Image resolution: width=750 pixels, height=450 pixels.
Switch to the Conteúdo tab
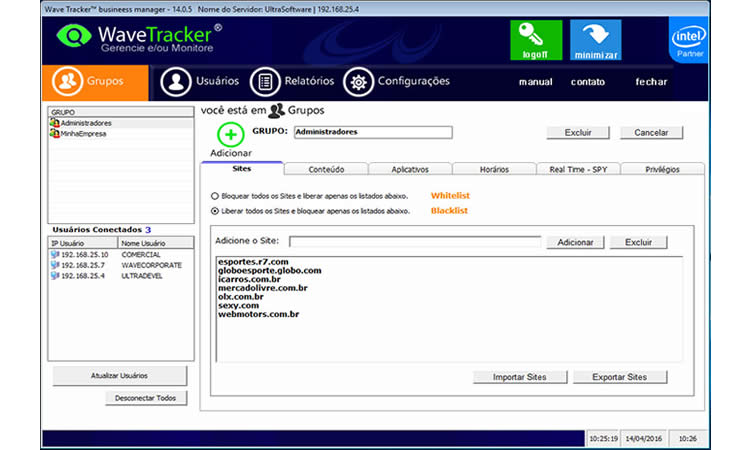point(326,169)
